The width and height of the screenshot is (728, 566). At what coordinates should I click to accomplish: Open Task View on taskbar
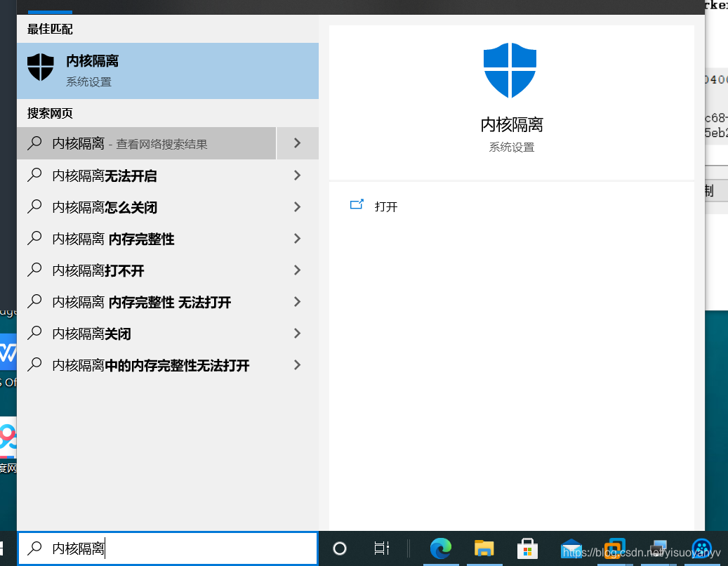382,548
